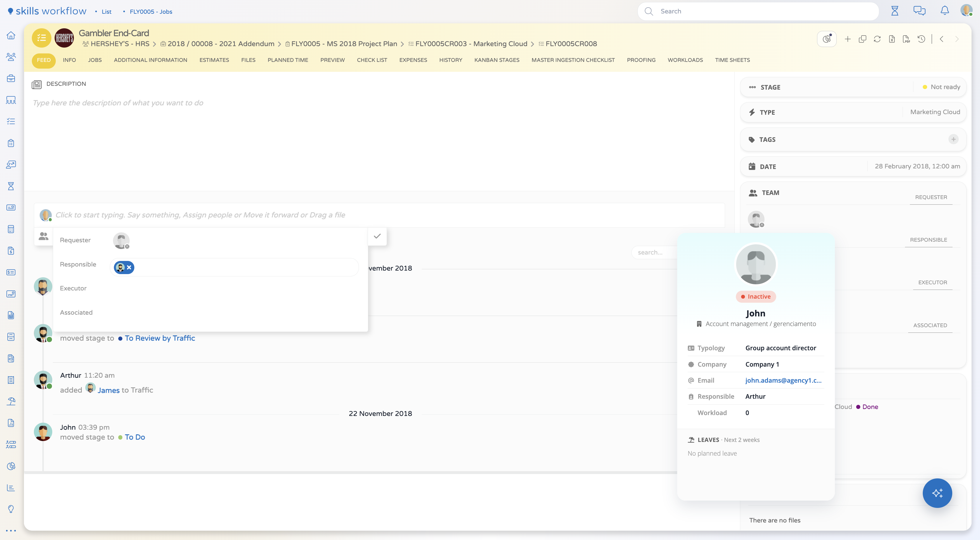Click the To Review by Traffic stage link
Screen dimensions: 980x540
160,338
